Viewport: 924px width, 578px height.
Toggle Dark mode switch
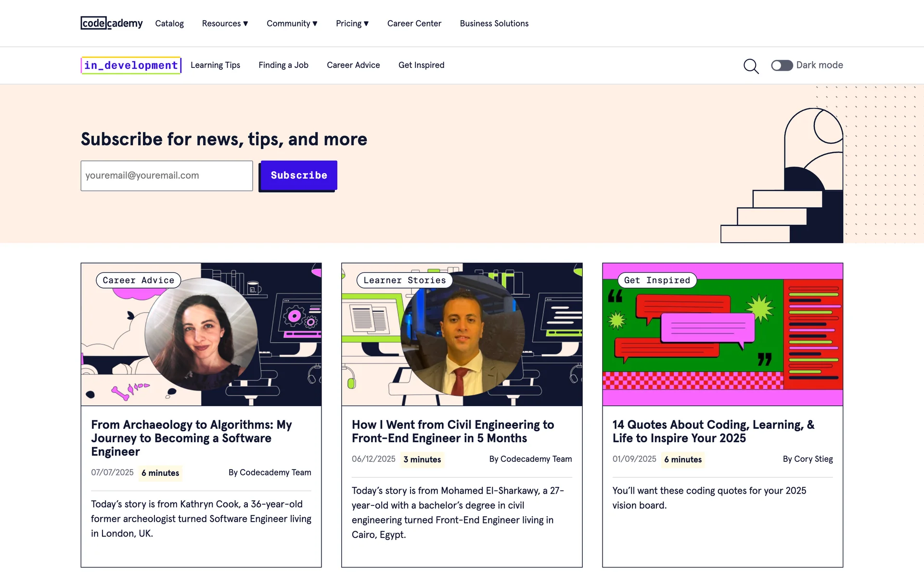point(782,66)
